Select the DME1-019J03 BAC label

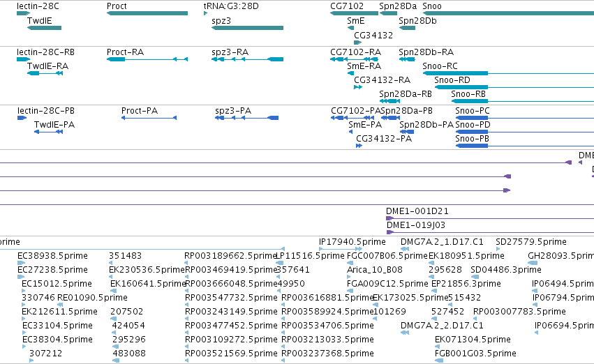pos(416,225)
